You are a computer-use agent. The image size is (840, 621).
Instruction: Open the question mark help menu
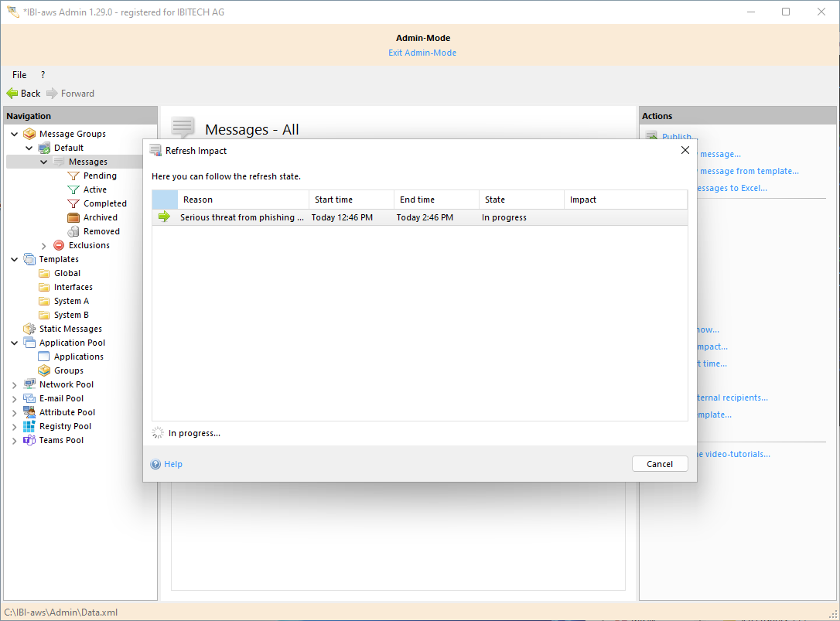pos(43,75)
